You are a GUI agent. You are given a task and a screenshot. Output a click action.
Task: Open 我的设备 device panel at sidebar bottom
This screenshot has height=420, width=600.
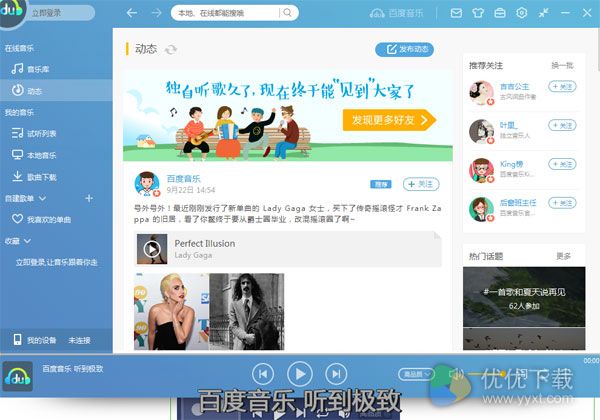click(x=56, y=340)
